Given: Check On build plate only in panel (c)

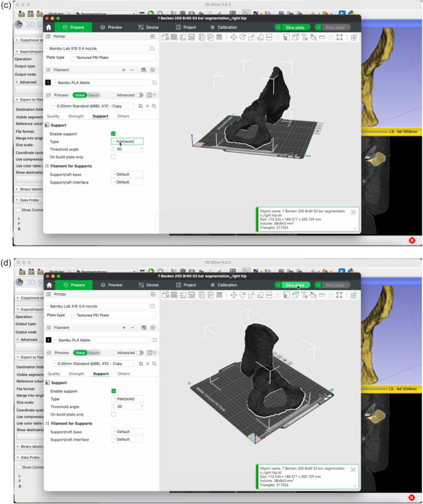Looking at the screenshot, I should pos(113,157).
